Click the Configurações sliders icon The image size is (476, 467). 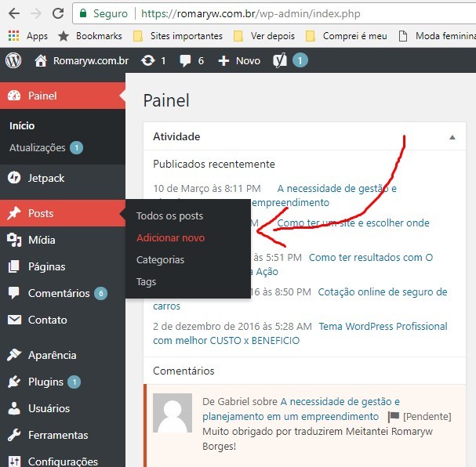pyautogui.click(x=14, y=462)
